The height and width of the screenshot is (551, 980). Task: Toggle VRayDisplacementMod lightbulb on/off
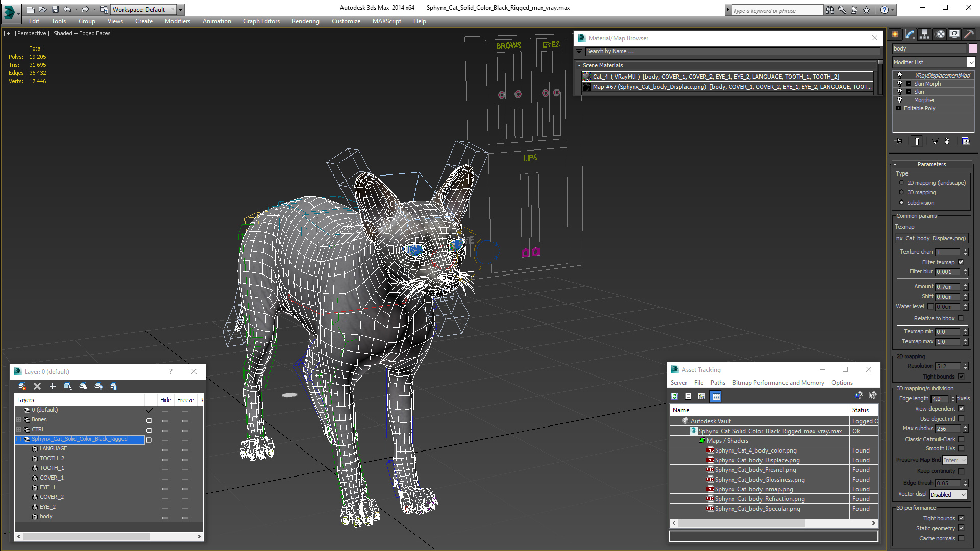click(x=900, y=76)
